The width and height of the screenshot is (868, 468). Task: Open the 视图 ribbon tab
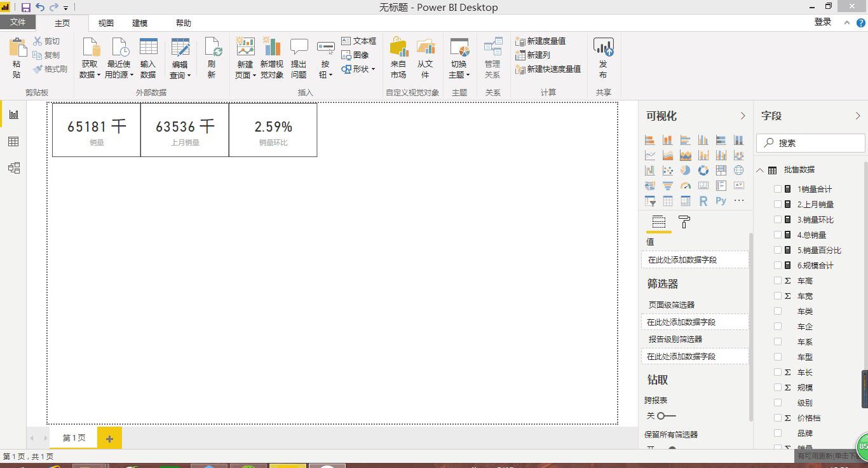point(105,23)
